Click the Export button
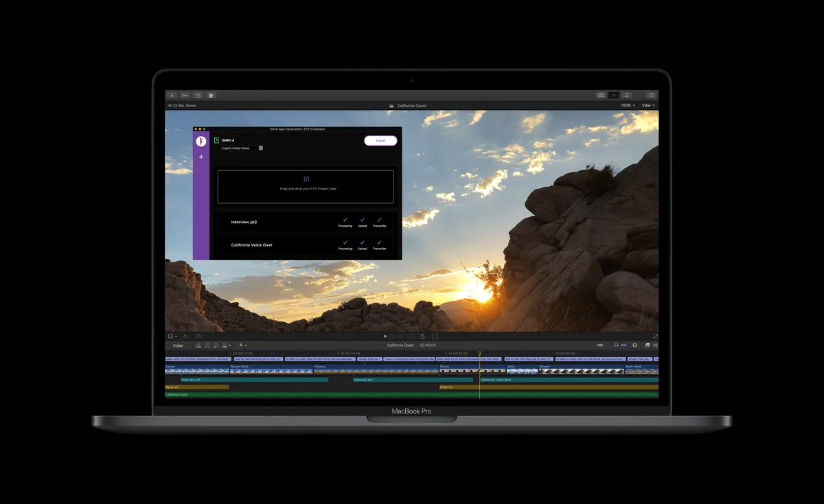Screen dimensions: 824x504 click(380, 141)
